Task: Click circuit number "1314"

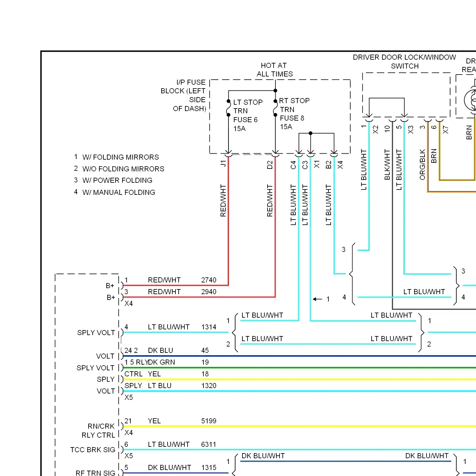Action: click(209, 327)
